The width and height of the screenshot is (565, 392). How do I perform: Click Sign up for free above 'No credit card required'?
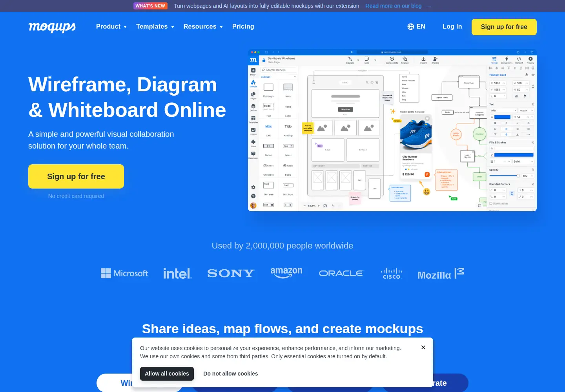pos(76,176)
